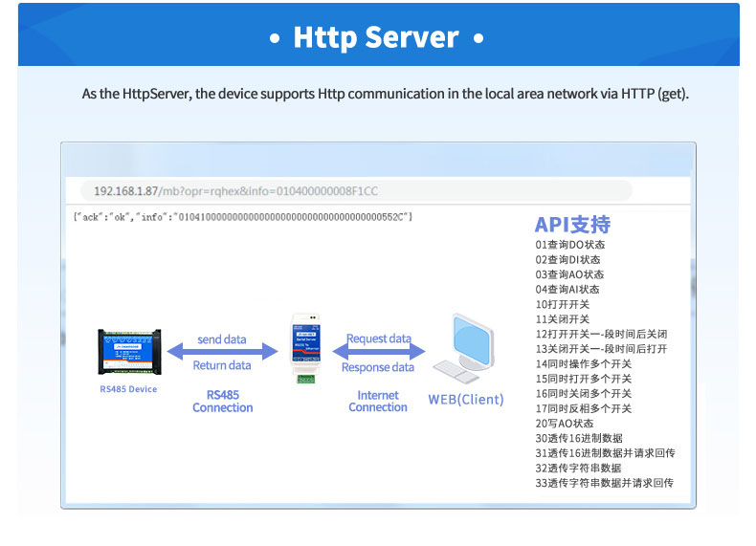The image size is (756, 546).
Task: Select the '17同时反相多个开关' API entry
Action: (584, 408)
